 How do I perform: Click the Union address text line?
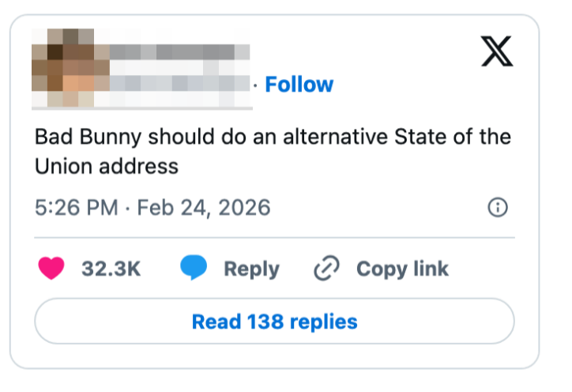click(x=107, y=167)
